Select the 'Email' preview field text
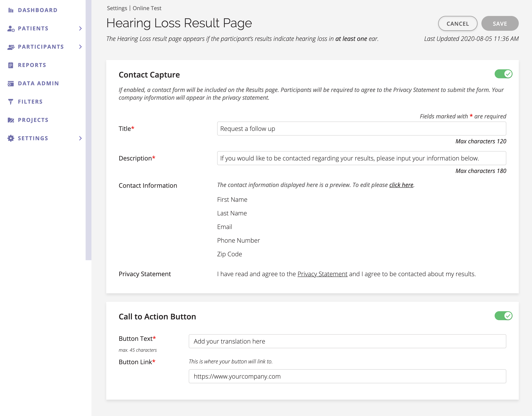The image size is (532, 416). coord(225,227)
